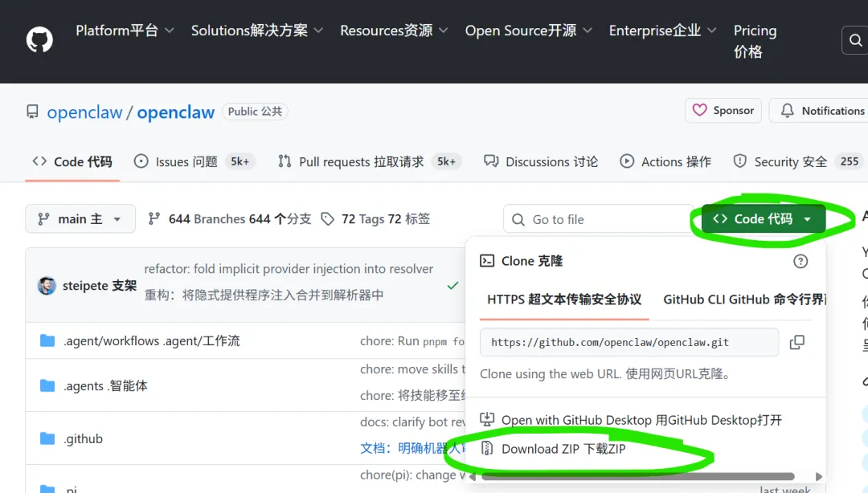868x493 pixels.
Task: Focus the Go to file search field
Action: point(598,219)
